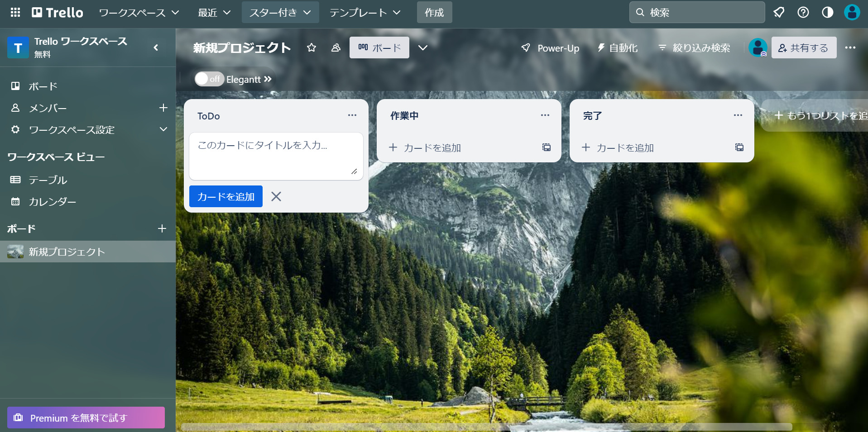Open the 自動化 automation lightning icon
Viewport: 868px width, 432px height.
[600, 47]
